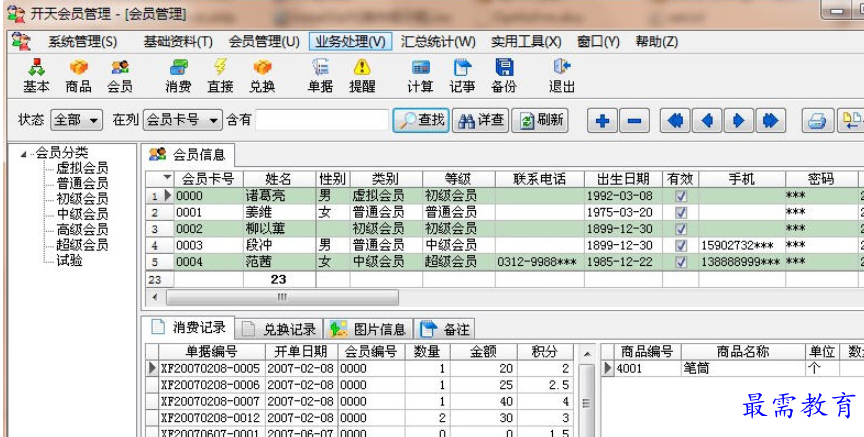The image size is (864, 437).
Task: Open the 基础资料(T) menu
Action: [x=178, y=42]
